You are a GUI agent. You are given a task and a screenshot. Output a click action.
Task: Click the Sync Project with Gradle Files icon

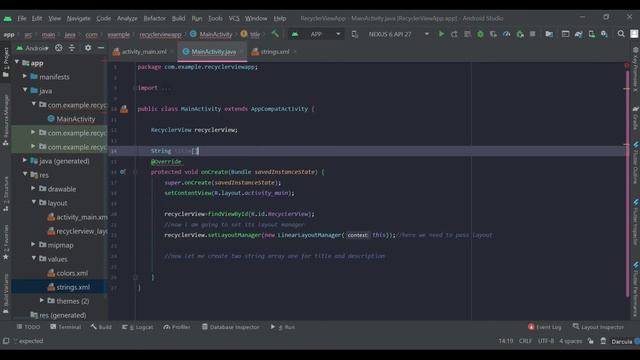(578, 34)
